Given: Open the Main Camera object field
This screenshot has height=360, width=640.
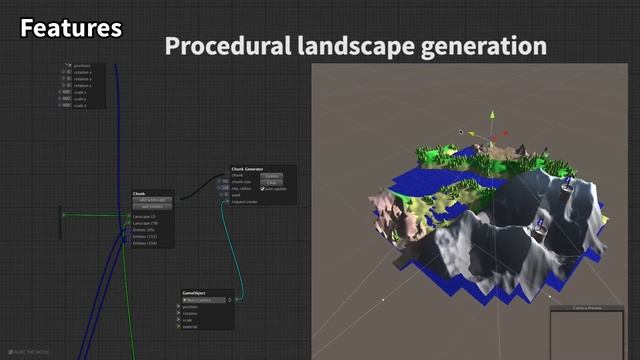Looking at the screenshot, I should 204,300.
